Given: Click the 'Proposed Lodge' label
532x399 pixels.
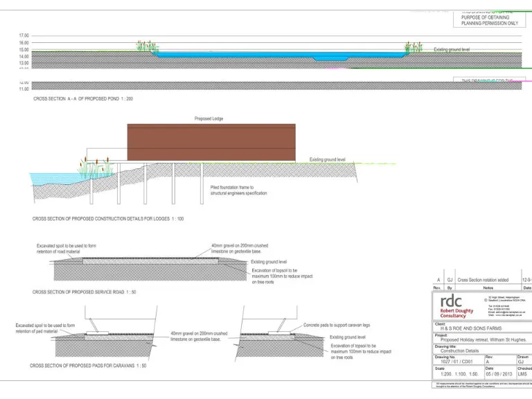Looking at the screenshot, I should tap(209, 119).
